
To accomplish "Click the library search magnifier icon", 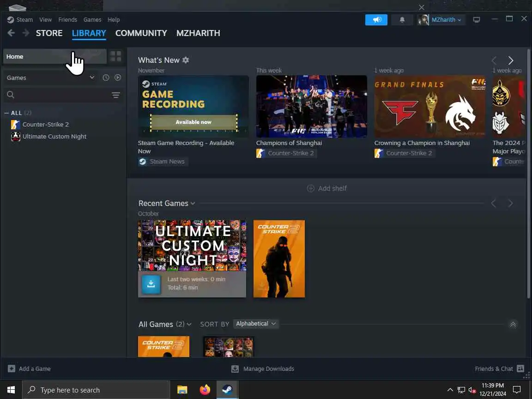I will click(x=11, y=95).
